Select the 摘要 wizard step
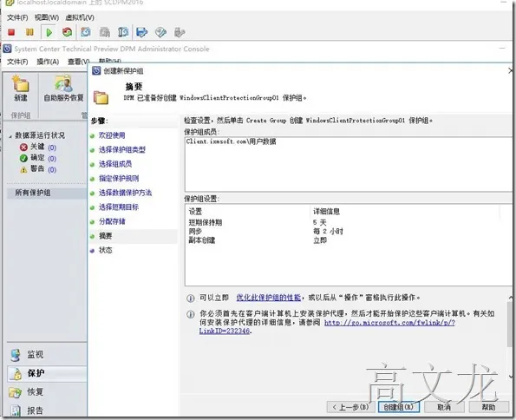The height and width of the screenshot is (420, 516). pyautogui.click(x=105, y=236)
